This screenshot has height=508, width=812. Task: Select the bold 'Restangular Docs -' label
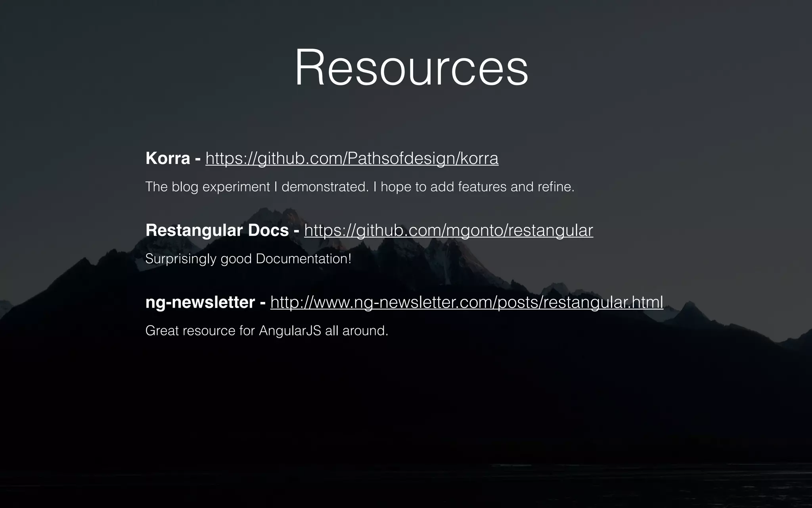click(x=222, y=231)
